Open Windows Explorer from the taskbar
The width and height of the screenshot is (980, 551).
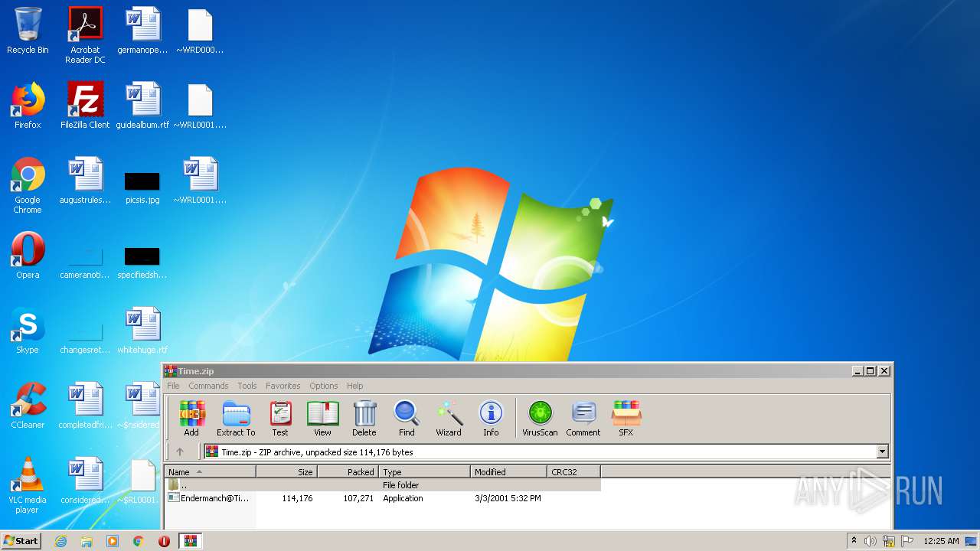(87, 541)
